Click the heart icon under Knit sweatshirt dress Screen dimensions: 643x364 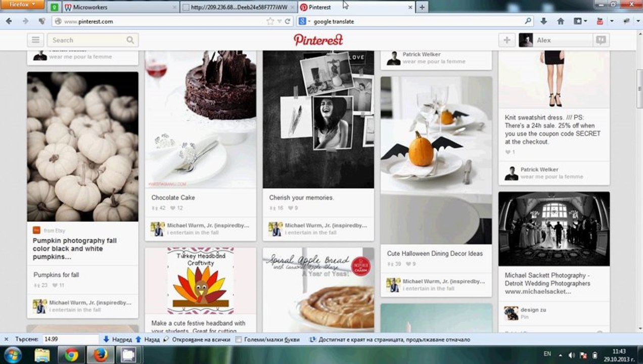[508, 152]
